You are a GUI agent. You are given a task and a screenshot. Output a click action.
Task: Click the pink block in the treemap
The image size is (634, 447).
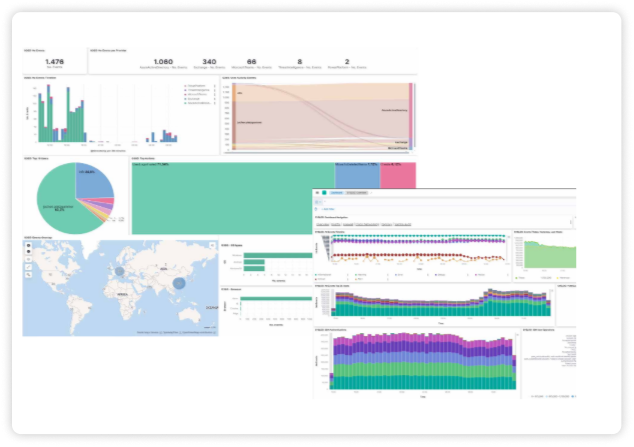tap(398, 174)
